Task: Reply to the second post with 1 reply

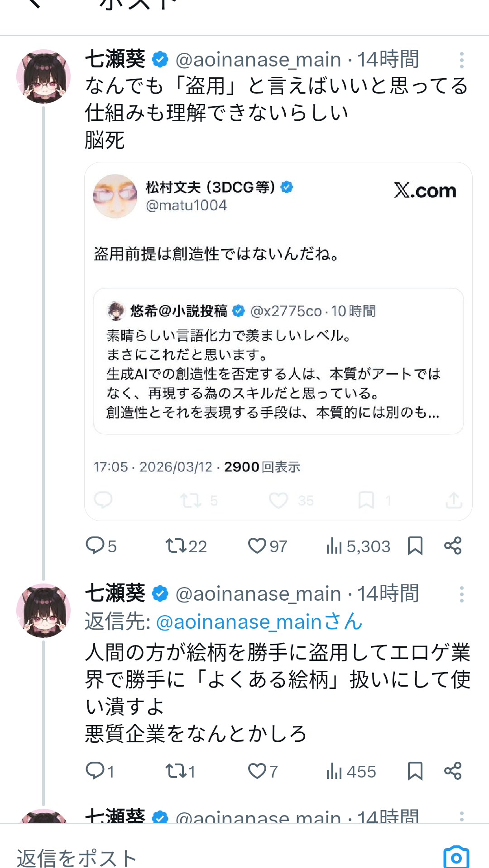Action: pyautogui.click(x=95, y=771)
